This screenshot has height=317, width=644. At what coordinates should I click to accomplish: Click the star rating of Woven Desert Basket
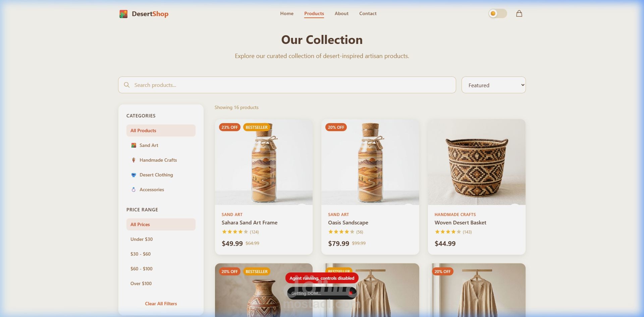tap(448, 232)
